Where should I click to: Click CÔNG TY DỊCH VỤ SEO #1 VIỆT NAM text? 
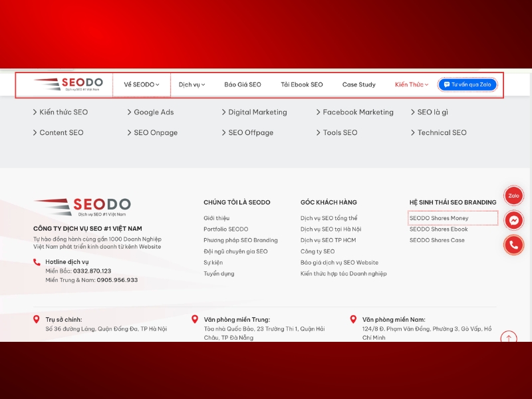point(88,229)
